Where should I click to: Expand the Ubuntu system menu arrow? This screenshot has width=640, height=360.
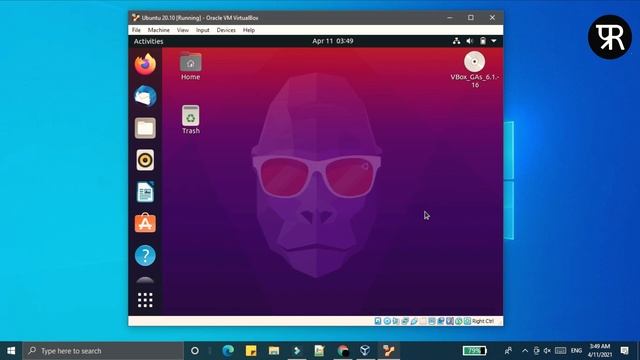pos(494,41)
